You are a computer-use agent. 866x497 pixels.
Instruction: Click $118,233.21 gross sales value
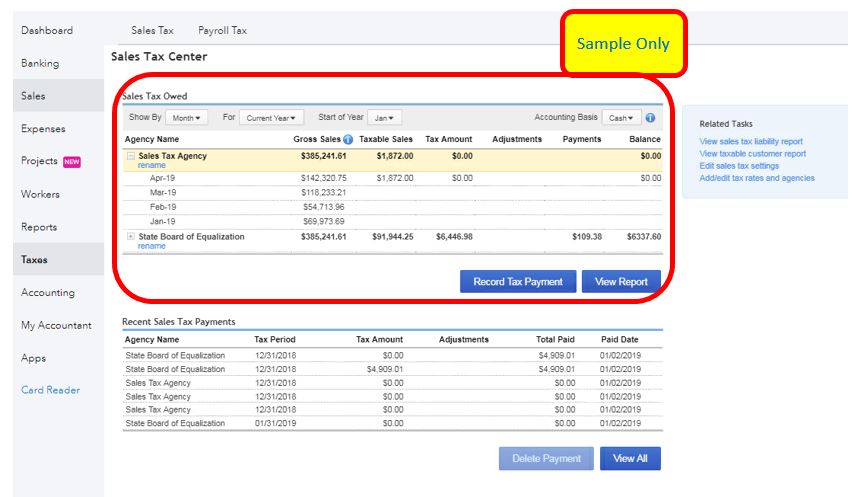tap(324, 193)
